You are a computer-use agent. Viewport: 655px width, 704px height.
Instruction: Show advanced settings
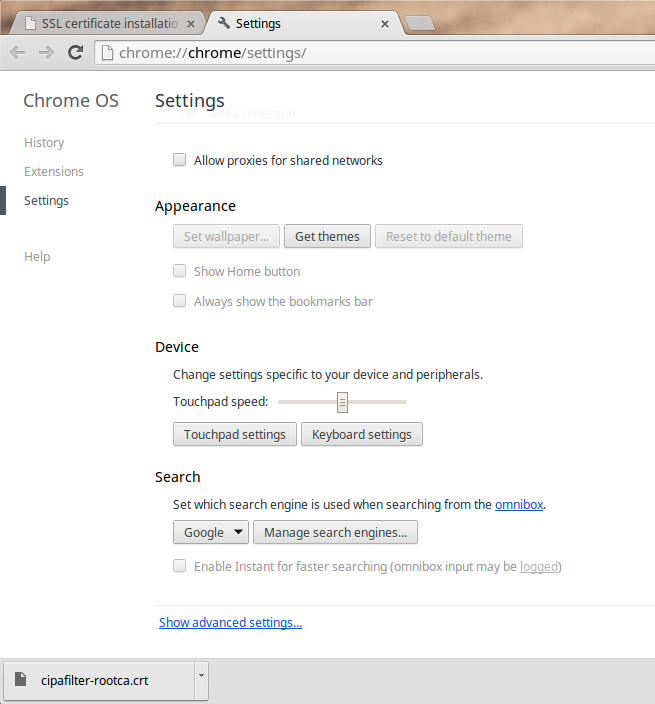tap(230, 622)
